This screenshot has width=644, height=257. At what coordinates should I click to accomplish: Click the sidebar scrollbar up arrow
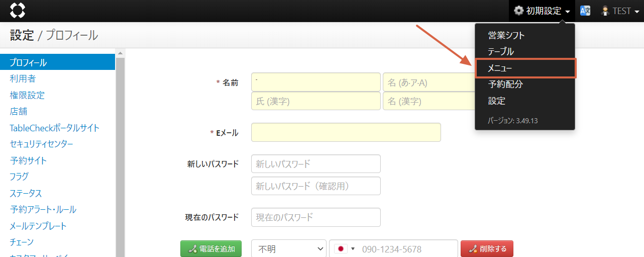point(120,53)
